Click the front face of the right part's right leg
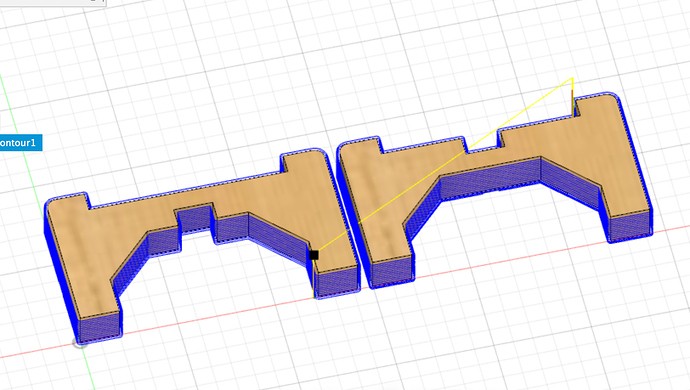Viewport: 690px width, 390px height. coord(629,226)
